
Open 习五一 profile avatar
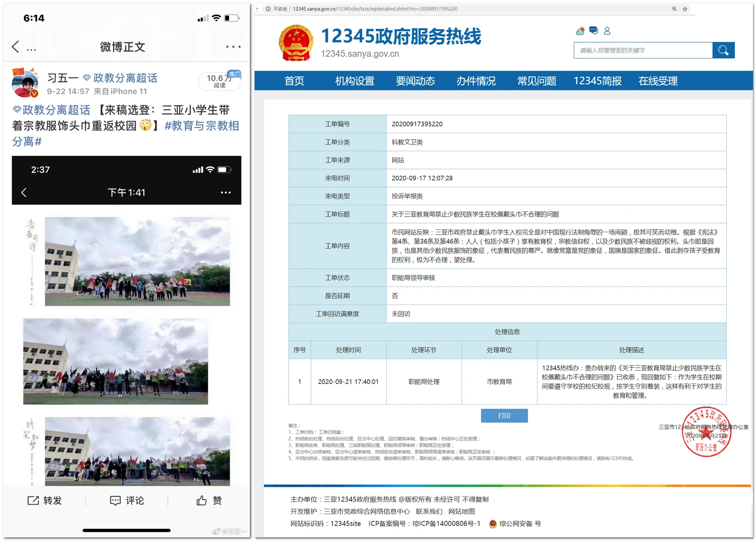(25, 83)
